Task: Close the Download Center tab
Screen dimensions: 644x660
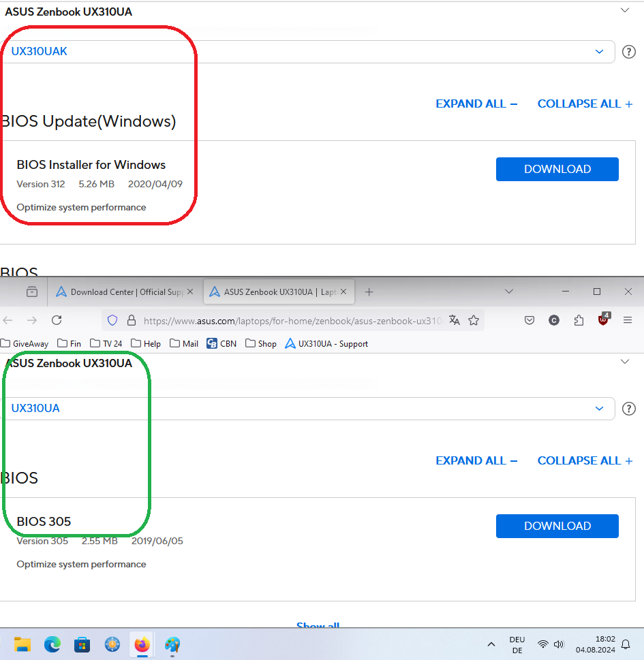Action: (x=190, y=292)
